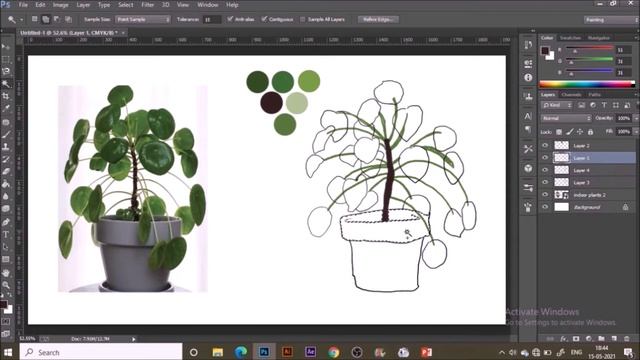Viewport: 640px width, 360px height.
Task: Open the layer Kind filter dropdown
Action: click(557, 105)
